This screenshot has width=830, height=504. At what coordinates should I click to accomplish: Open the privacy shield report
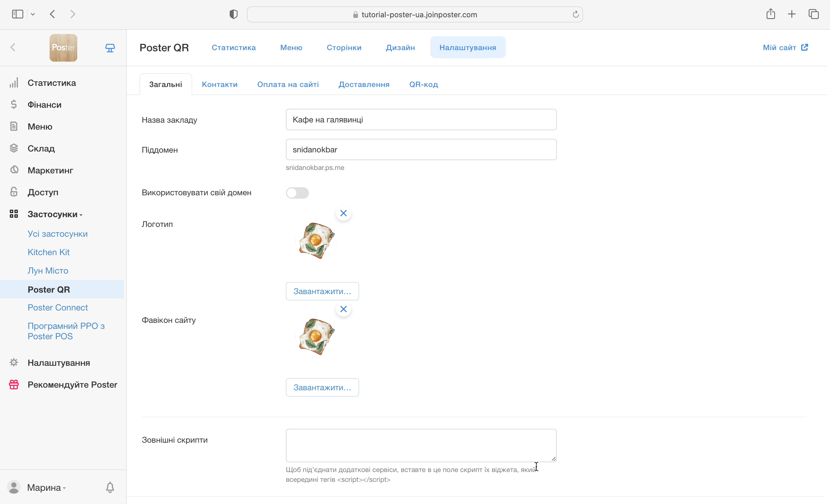pyautogui.click(x=233, y=14)
